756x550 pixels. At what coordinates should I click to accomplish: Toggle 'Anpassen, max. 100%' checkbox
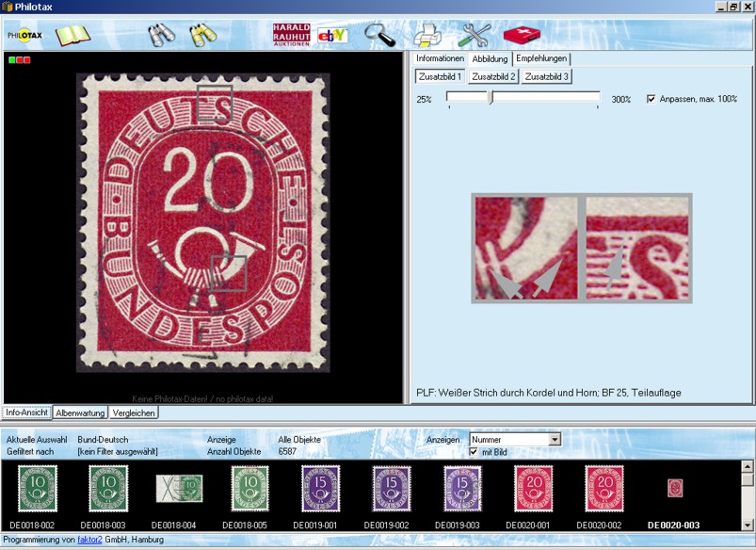click(x=651, y=99)
